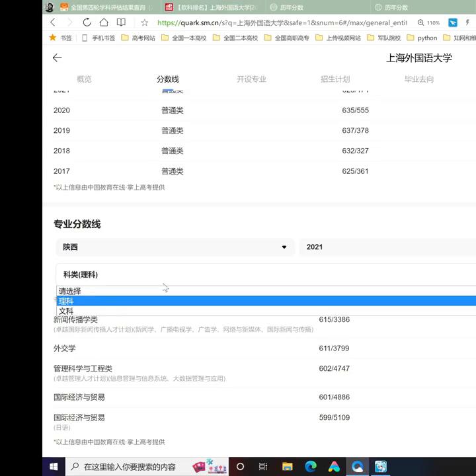This screenshot has width=476, height=476.
Task: Switch to 全国第四轮学科评估结果查询 browser tab
Action: pyautogui.click(x=108, y=7)
